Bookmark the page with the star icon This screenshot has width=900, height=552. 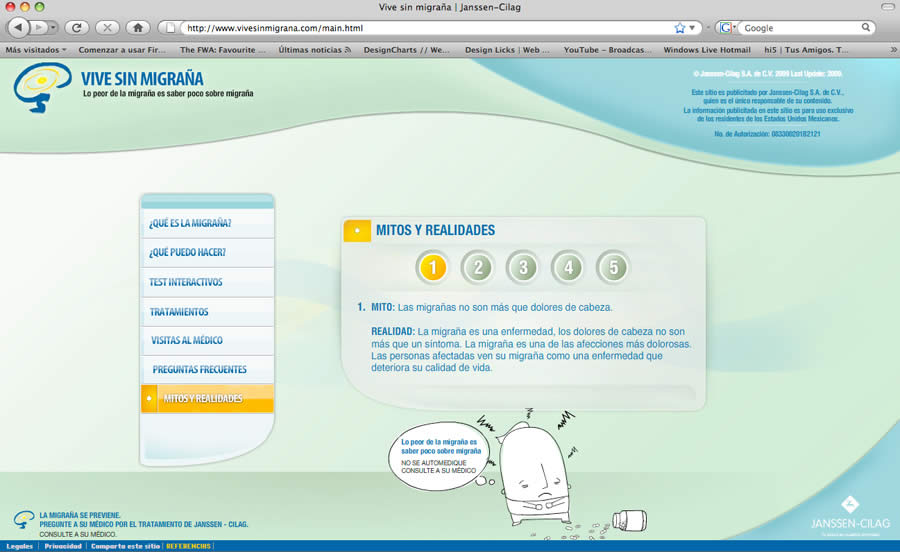click(680, 28)
